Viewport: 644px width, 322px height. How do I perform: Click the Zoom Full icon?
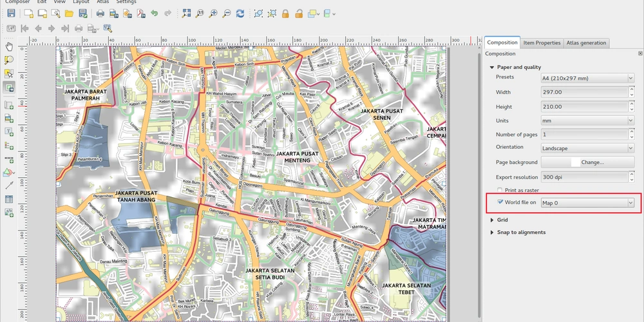click(187, 14)
